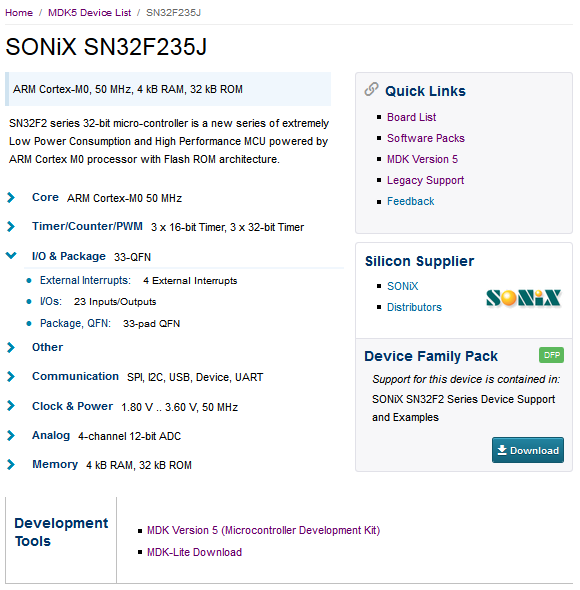Open the Feedback link
The height and width of the screenshot is (590, 580).
pyautogui.click(x=411, y=201)
